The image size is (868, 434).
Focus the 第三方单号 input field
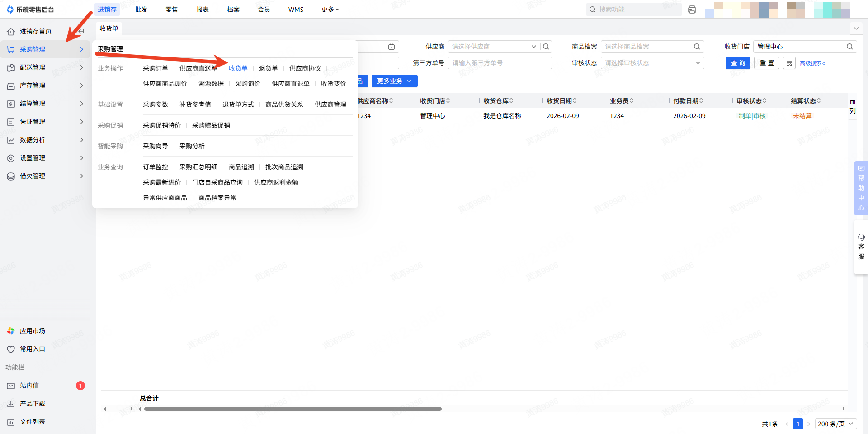[x=500, y=63]
